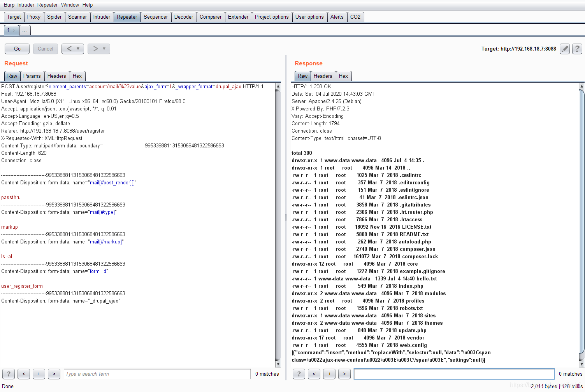Edit target with pencil icon

[565, 49]
